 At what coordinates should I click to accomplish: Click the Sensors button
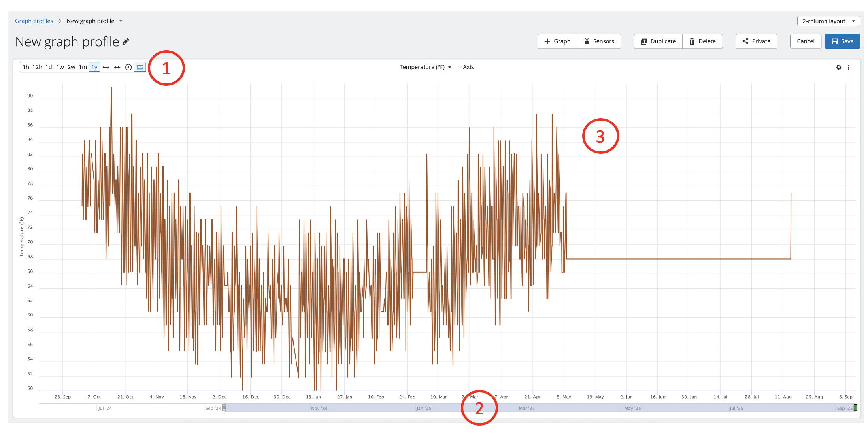[x=599, y=41]
